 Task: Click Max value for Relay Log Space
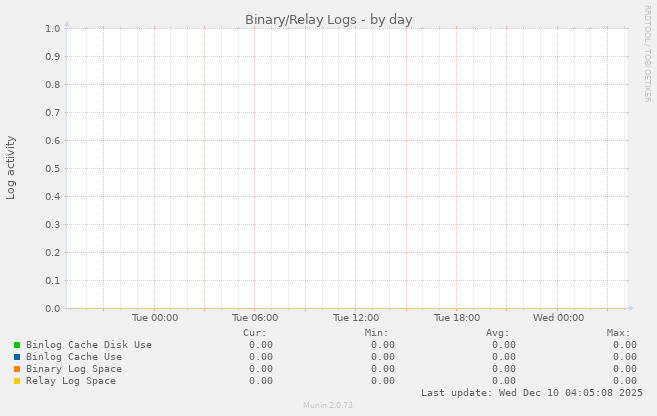(x=625, y=381)
